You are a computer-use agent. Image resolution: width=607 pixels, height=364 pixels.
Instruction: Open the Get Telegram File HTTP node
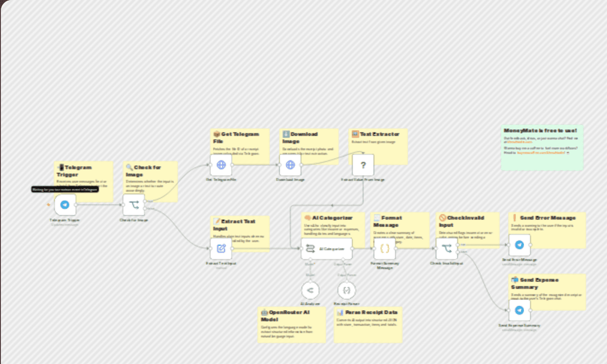pos(221,165)
